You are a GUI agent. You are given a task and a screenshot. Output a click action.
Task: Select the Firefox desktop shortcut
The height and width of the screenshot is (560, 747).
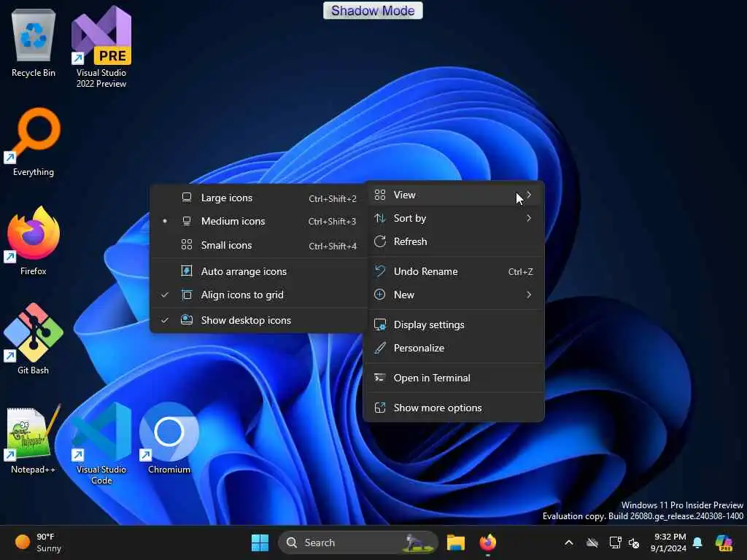pos(34,242)
